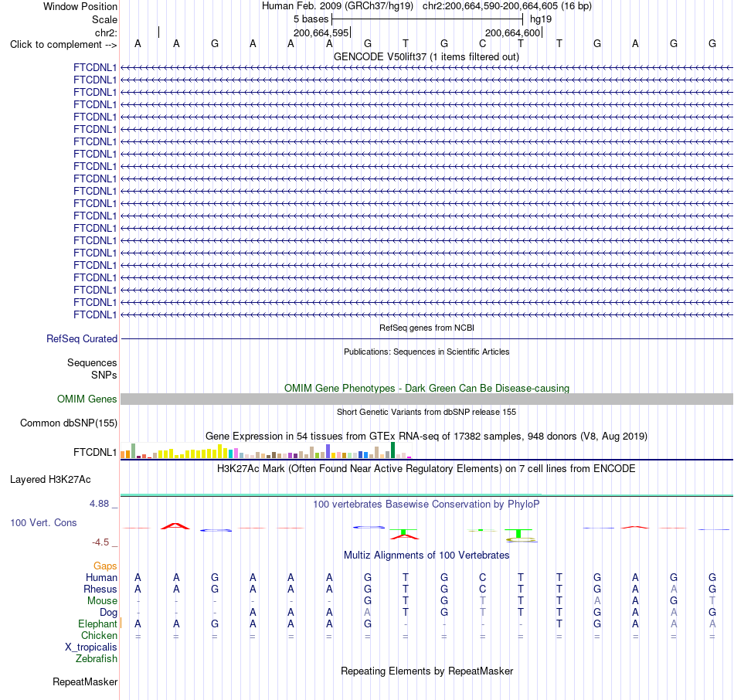The height and width of the screenshot is (700, 734).
Task: Select the 'Scale' track label
Action: click(104, 19)
